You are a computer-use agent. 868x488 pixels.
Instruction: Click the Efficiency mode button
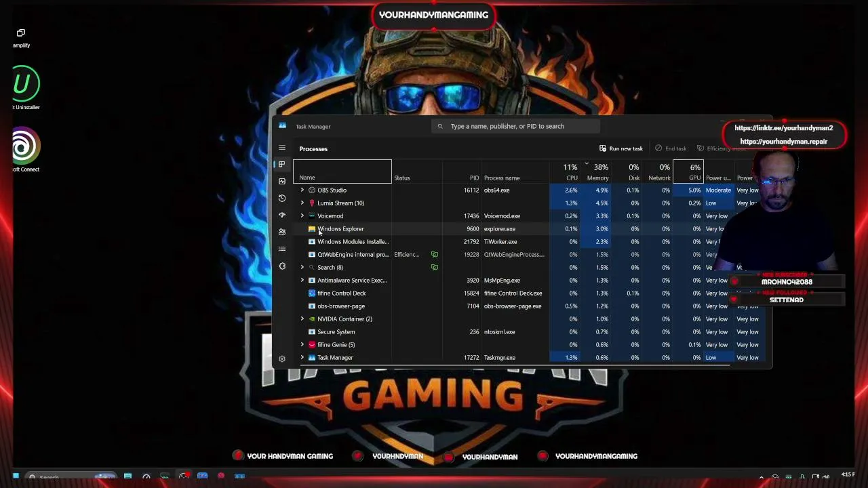pyautogui.click(x=721, y=148)
